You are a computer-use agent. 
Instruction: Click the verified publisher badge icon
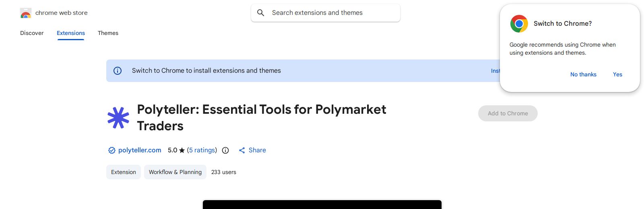(x=111, y=150)
